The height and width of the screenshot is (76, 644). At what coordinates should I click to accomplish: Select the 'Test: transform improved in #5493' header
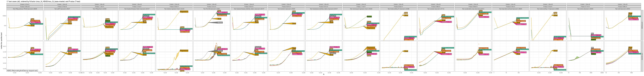pyautogui.click(x=286, y=9)
